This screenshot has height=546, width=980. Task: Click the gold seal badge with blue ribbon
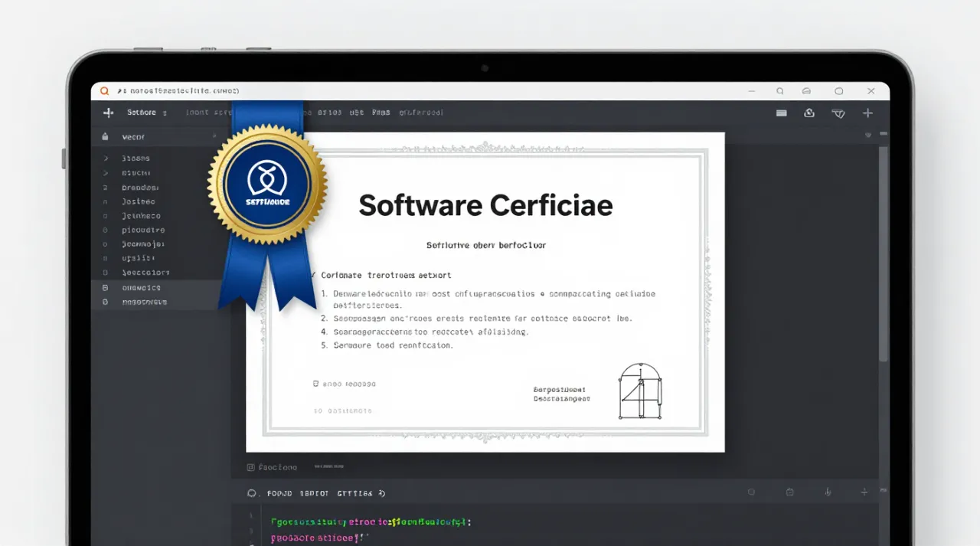pyautogui.click(x=267, y=185)
